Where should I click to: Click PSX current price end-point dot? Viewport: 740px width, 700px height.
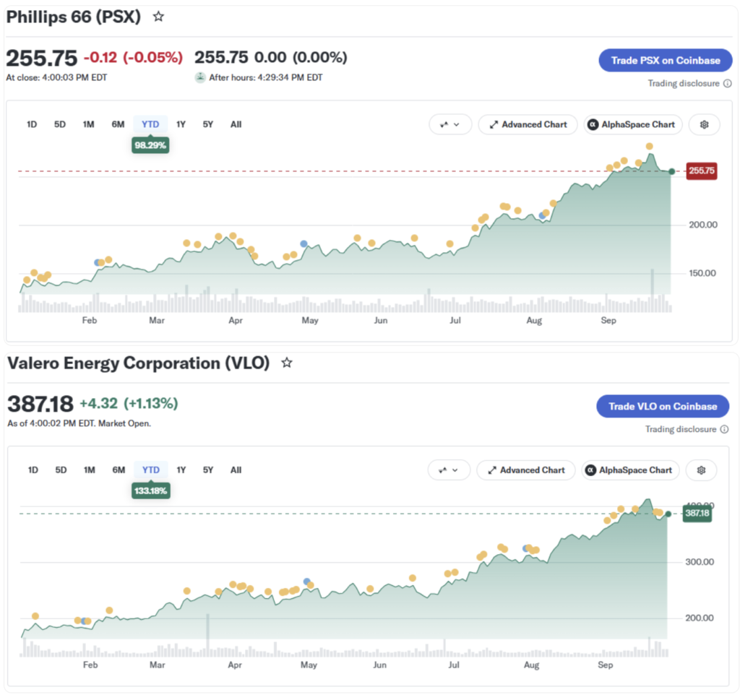[x=671, y=171]
